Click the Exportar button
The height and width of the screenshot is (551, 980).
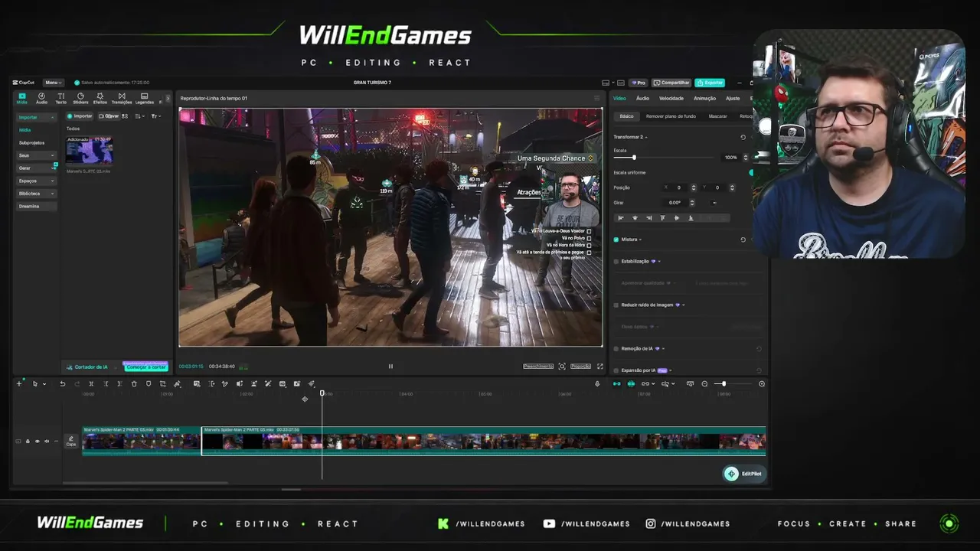pos(710,83)
